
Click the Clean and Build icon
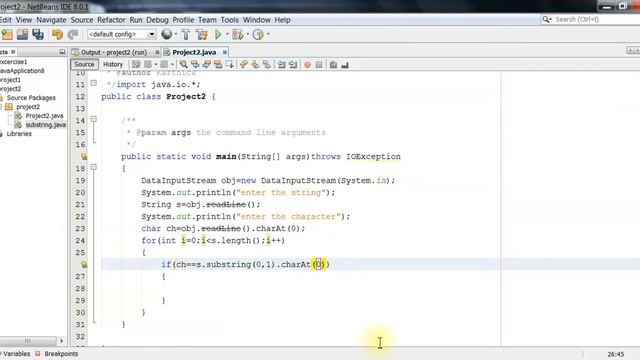point(202,35)
